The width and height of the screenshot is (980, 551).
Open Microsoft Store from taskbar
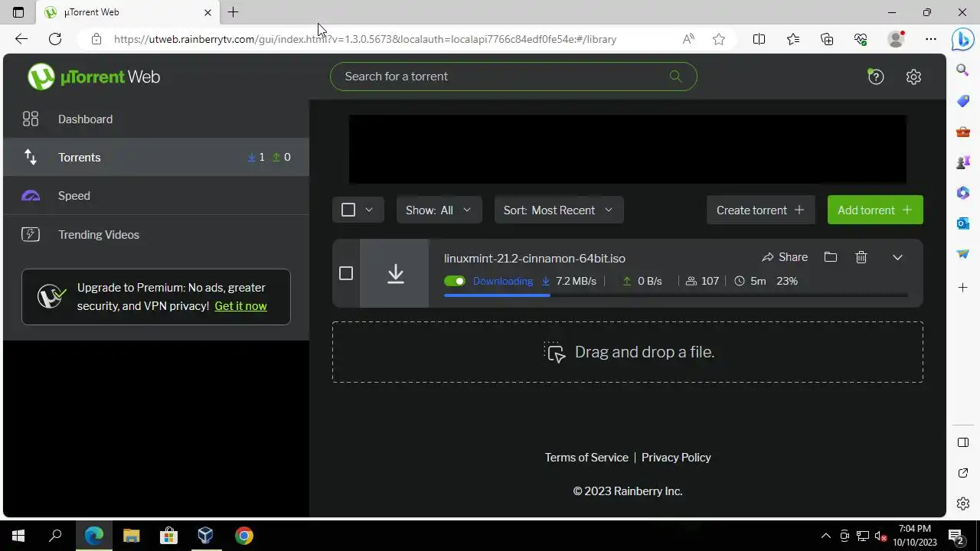(168, 536)
